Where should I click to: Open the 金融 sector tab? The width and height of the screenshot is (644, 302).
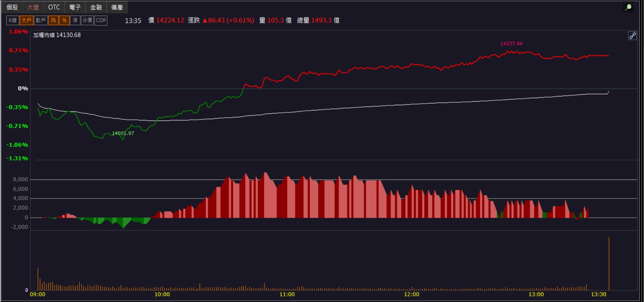96,7
